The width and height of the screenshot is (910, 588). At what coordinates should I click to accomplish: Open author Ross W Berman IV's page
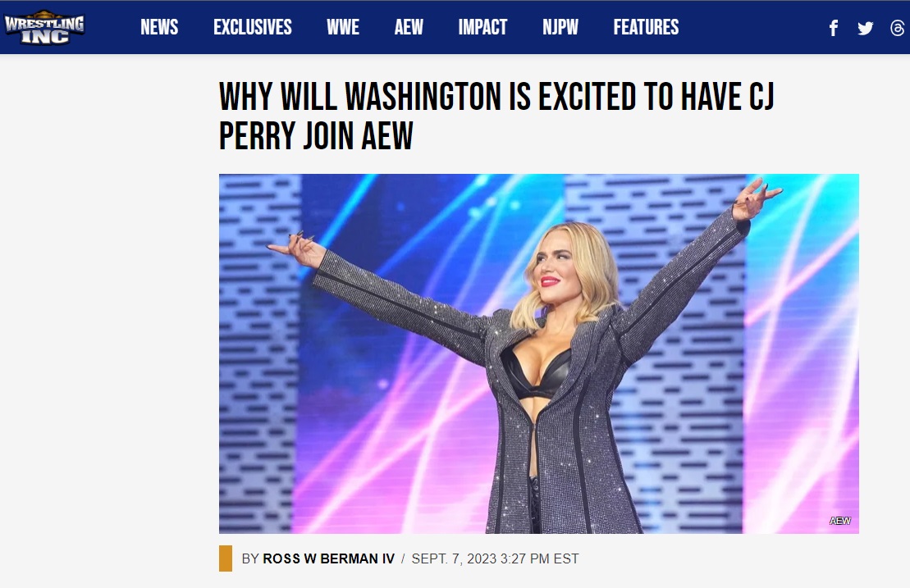coord(328,558)
